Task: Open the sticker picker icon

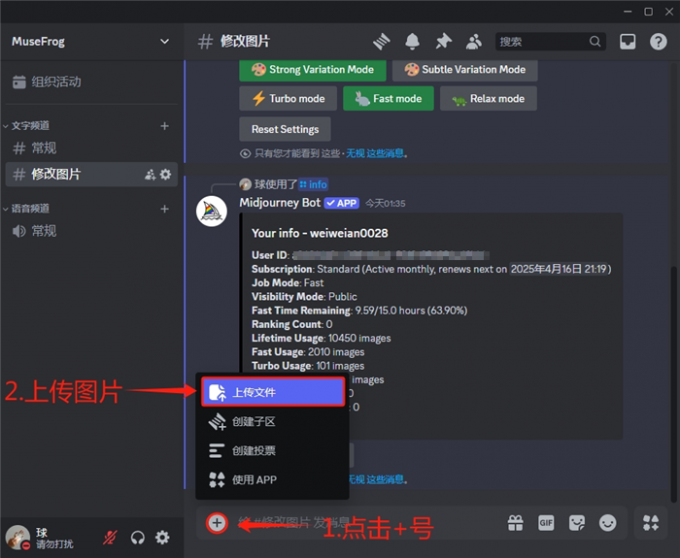Action: (577, 523)
